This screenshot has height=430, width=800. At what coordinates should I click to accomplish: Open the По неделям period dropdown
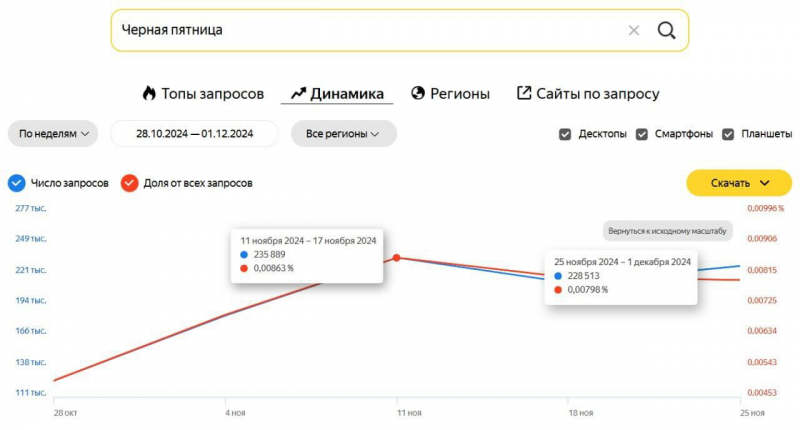(53, 134)
